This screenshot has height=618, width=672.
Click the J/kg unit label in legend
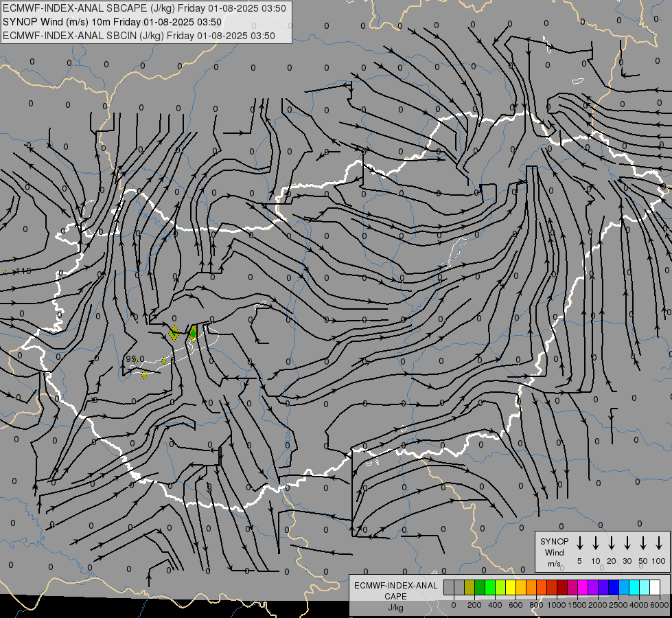pyautogui.click(x=395, y=608)
